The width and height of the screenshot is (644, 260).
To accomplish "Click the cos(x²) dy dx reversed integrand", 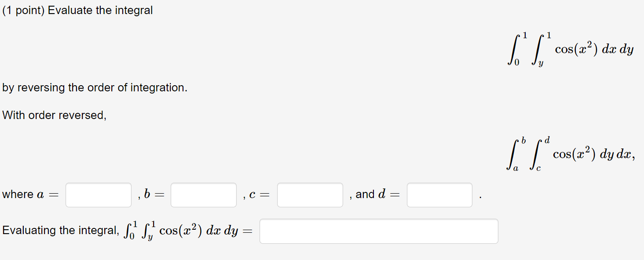I will coord(594,154).
